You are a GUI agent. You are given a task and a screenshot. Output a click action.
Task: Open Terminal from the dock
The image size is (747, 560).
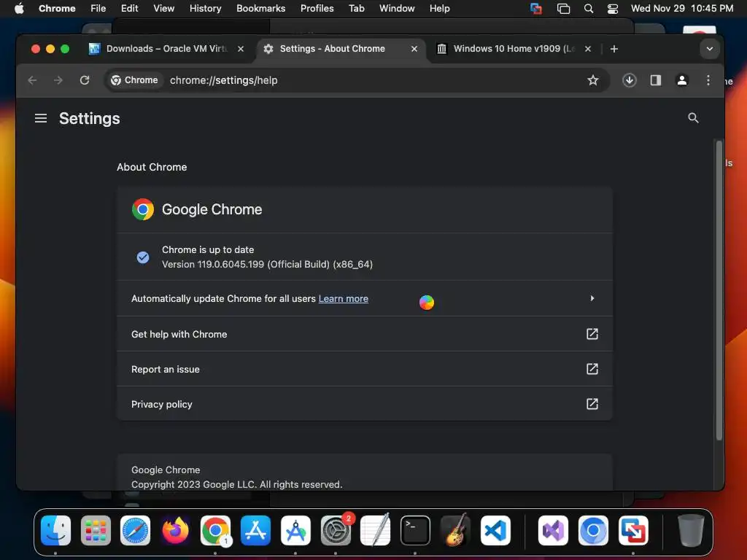coord(415,530)
